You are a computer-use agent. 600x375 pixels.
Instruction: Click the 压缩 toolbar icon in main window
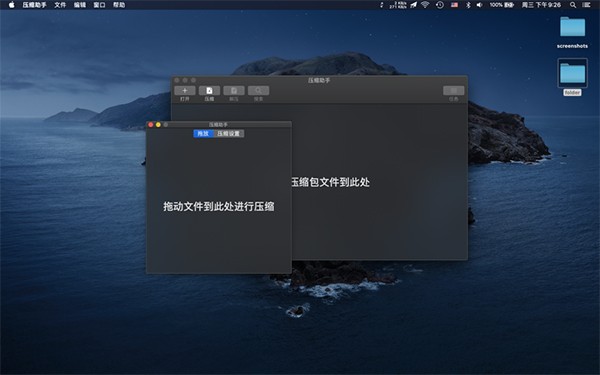coord(209,91)
